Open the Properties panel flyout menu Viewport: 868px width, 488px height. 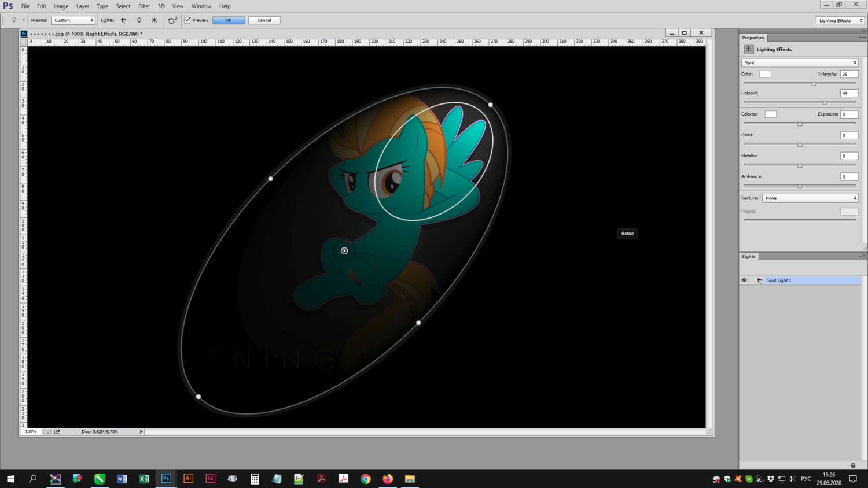pyautogui.click(x=862, y=38)
